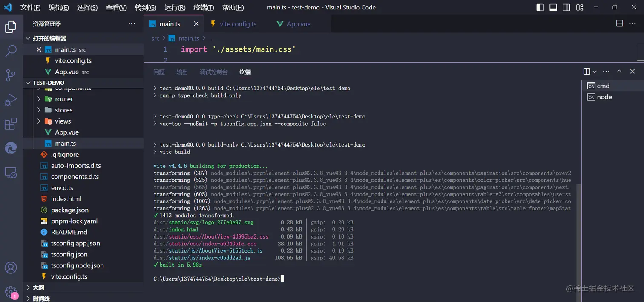The width and height of the screenshot is (644, 302).
Task: Open auto-imports.d.ts file
Action: point(83,165)
